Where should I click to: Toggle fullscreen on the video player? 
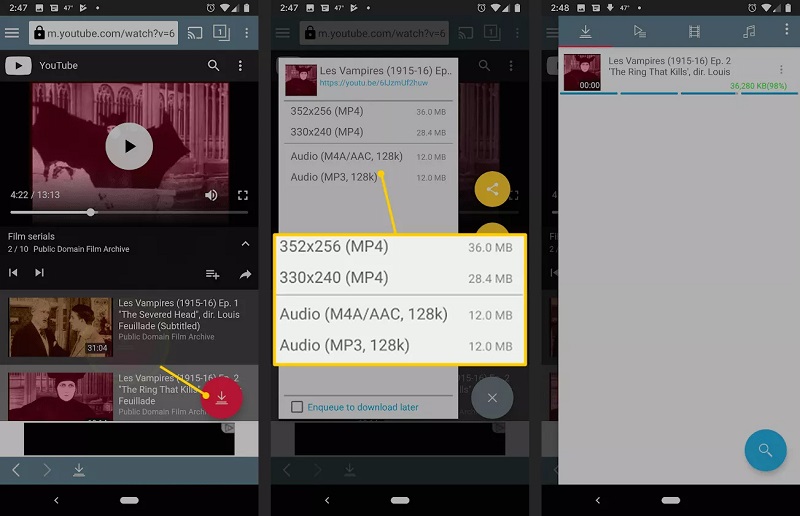pos(242,195)
